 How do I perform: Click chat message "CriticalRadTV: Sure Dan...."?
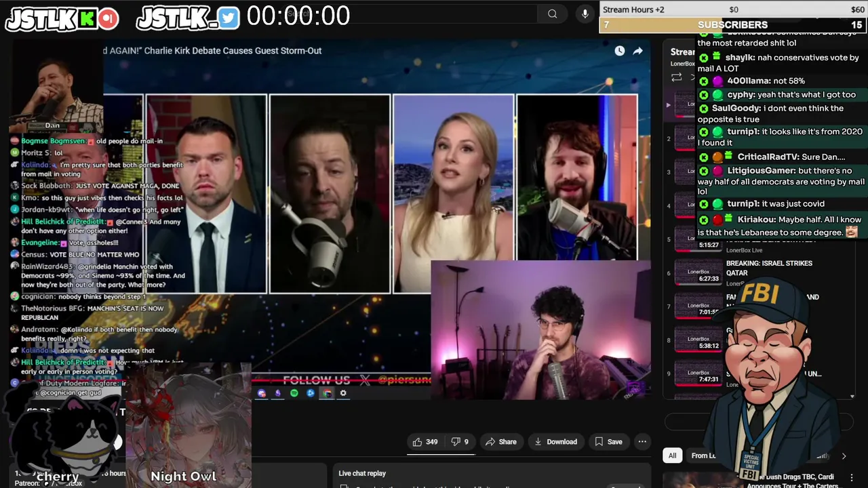772,157
